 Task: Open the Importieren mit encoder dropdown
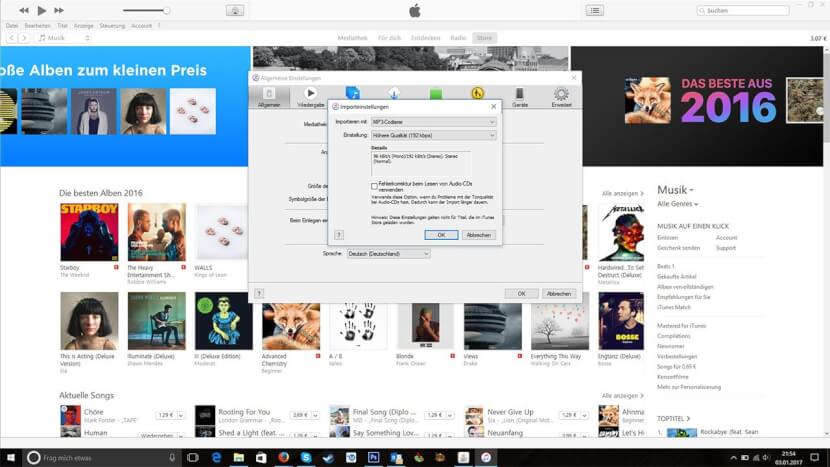tap(434, 122)
